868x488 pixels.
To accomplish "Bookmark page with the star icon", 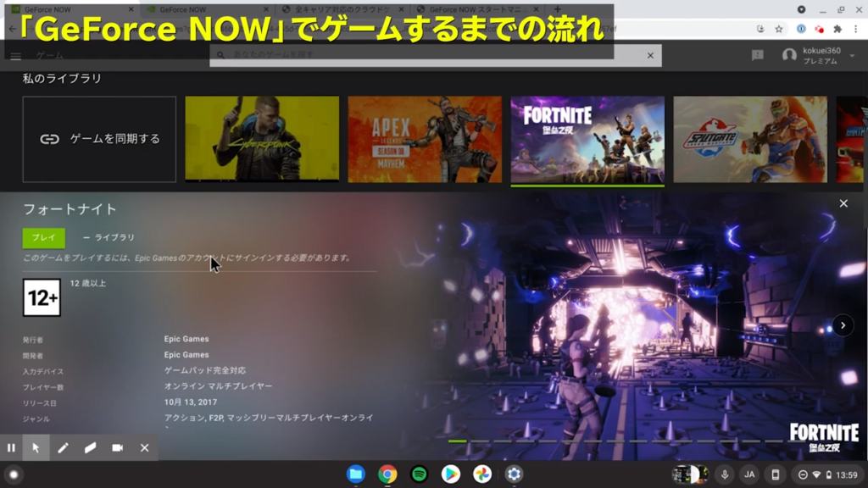I will pyautogui.click(x=778, y=28).
